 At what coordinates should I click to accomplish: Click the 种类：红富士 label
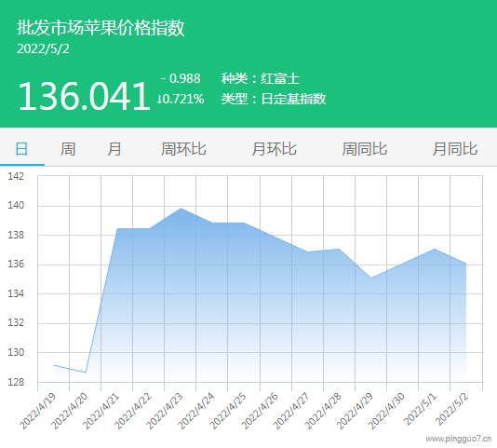pyautogui.click(x=261, y=78)
